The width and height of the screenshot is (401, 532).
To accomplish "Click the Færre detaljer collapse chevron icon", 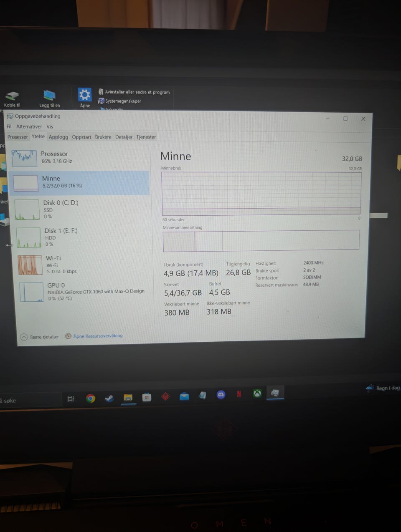I will coord(24,337).
